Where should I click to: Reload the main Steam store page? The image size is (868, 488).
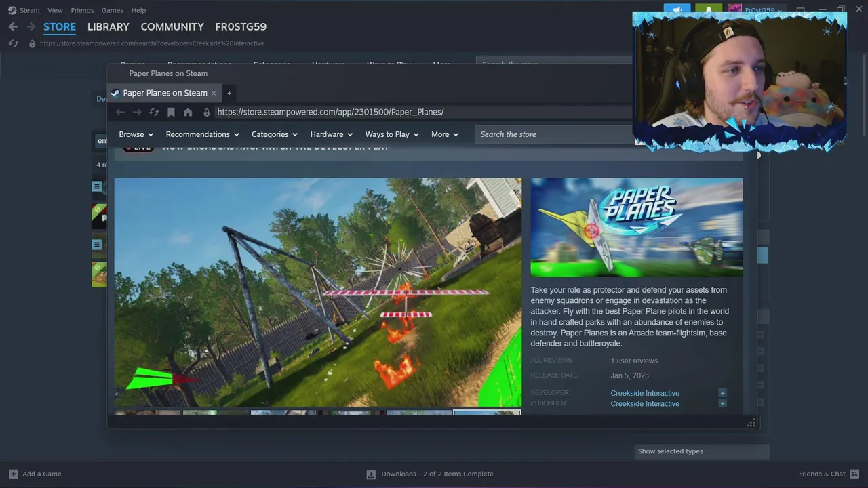tap(13, 43)
